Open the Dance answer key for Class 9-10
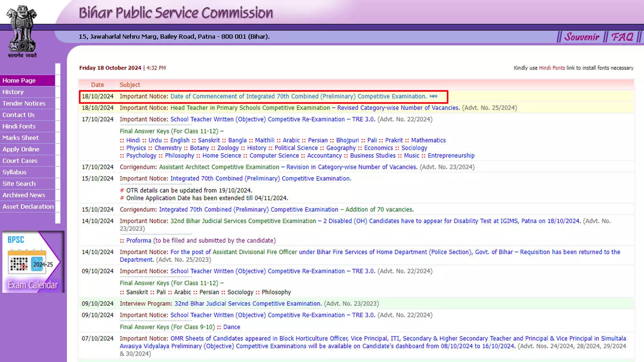This screenshot has height=362, width=644. 231,327
